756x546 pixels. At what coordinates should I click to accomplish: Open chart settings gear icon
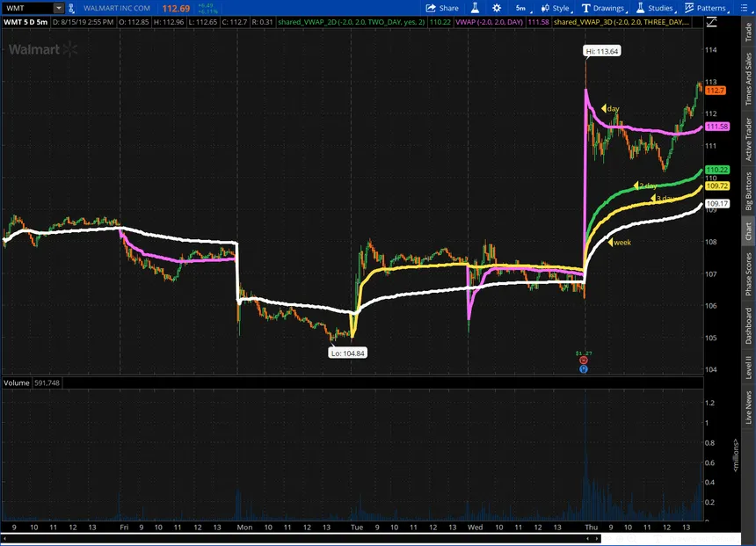click(x=497, y=8)
